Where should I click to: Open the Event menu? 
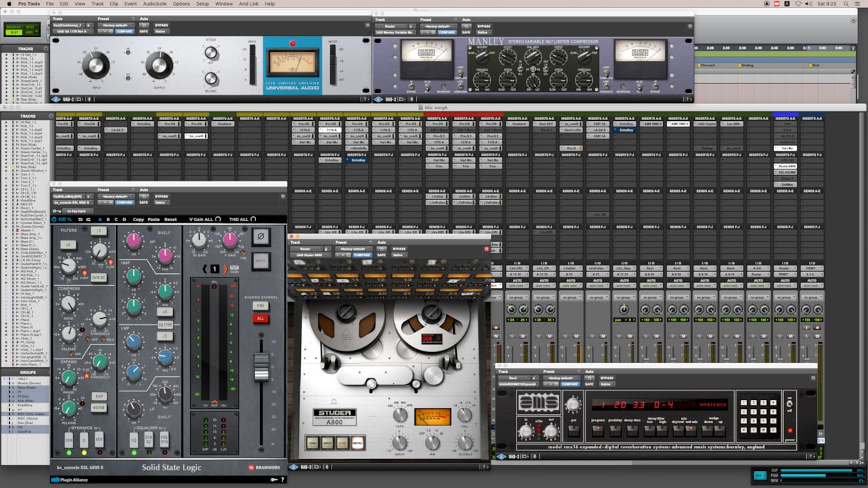coord(130,4)
